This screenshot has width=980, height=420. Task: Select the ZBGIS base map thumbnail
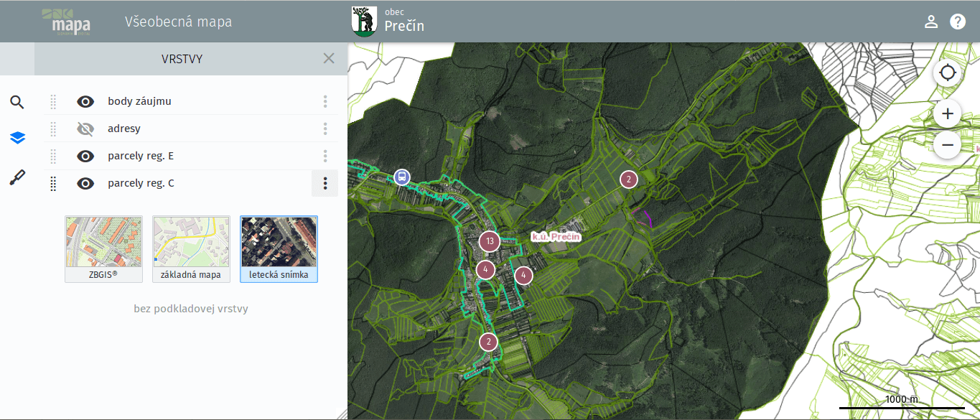coord(103,249)
